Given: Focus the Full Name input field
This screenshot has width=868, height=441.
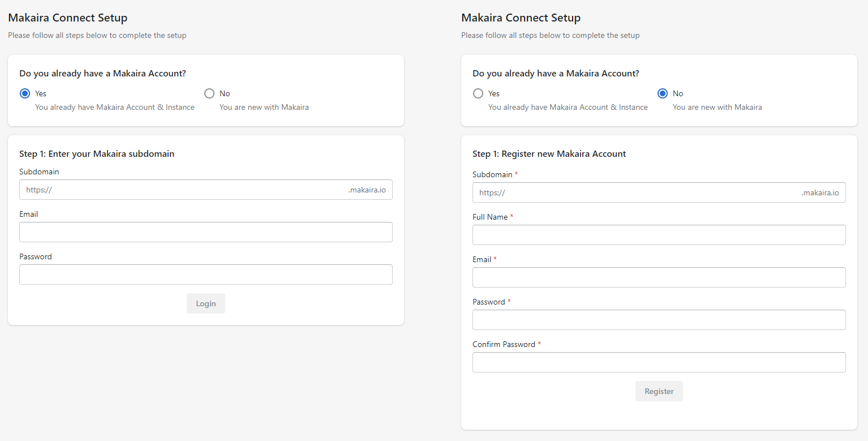Looking at the screenshot, I should pos(659,235).
